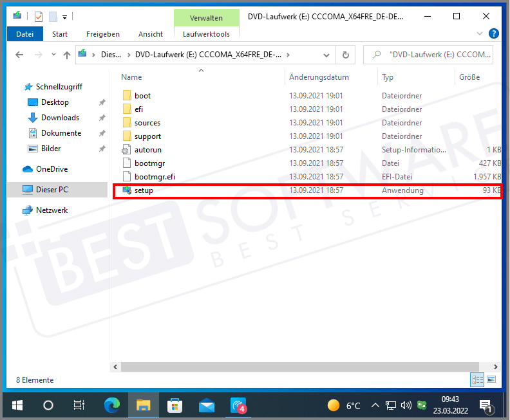This screenshot has width=510, height=420.
Task: Click the horizontal scrollbar left arrow
Action: tap(115, 367)
